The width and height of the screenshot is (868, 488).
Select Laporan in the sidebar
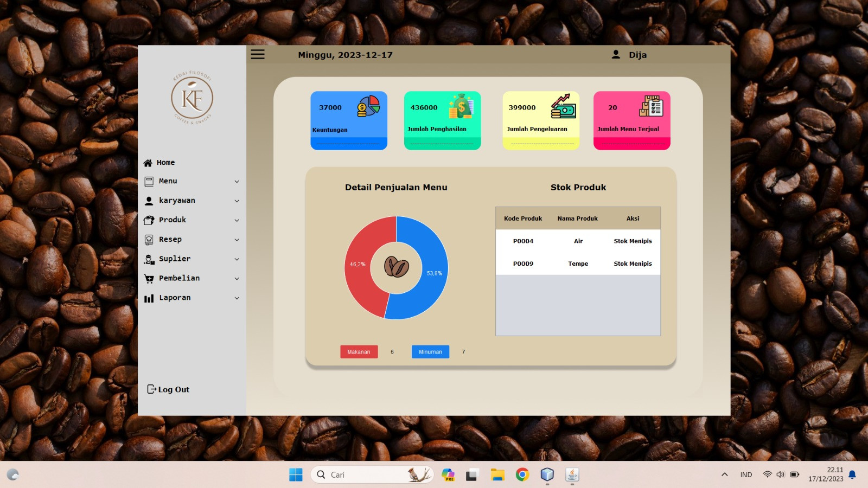175,298
